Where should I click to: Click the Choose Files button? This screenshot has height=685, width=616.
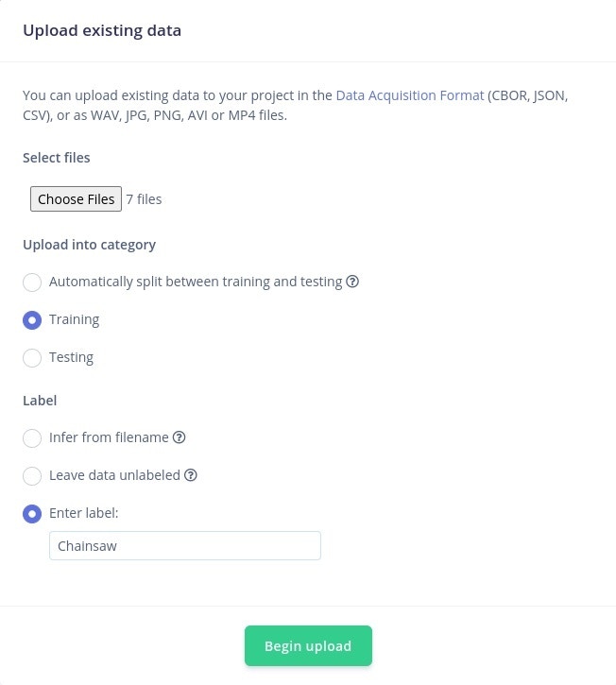coord(76,198)
